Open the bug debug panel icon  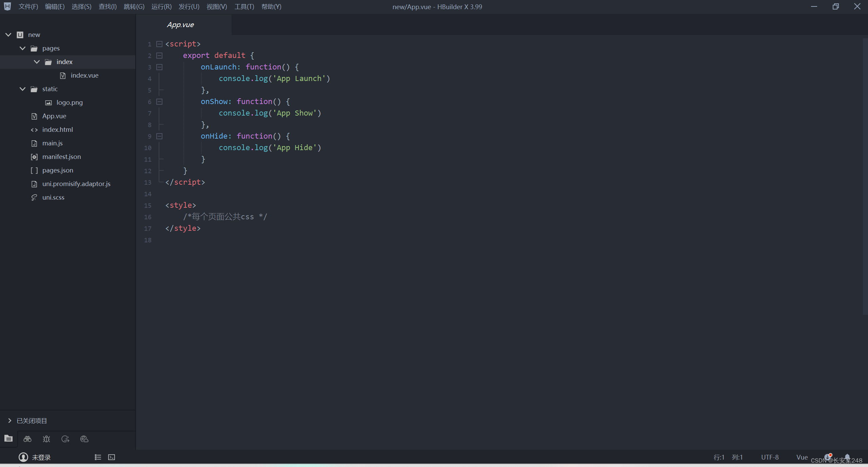coord(46,439)
